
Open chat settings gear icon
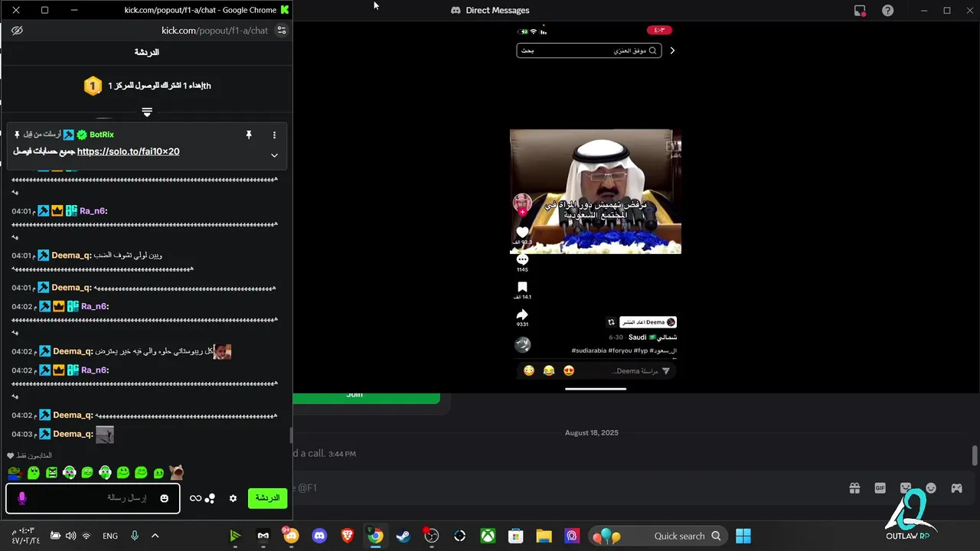[234, 498]
